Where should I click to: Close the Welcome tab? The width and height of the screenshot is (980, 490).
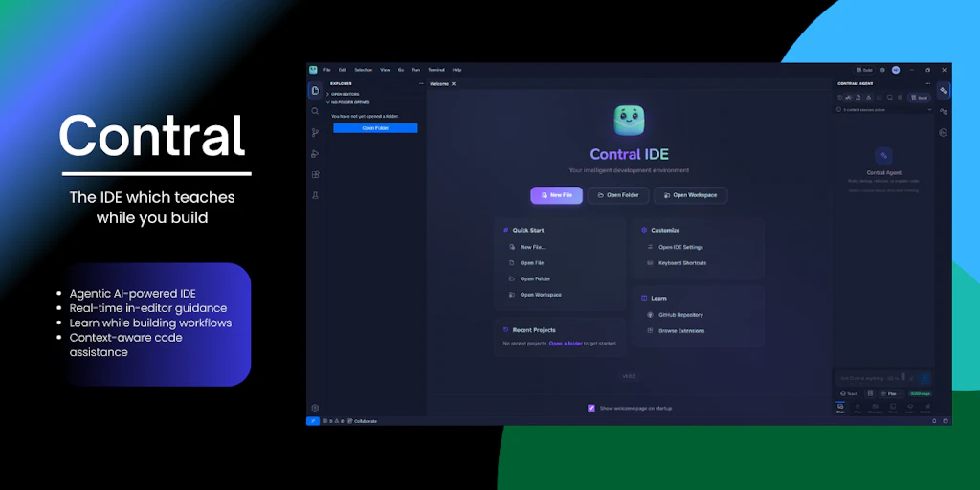[454, 84]
